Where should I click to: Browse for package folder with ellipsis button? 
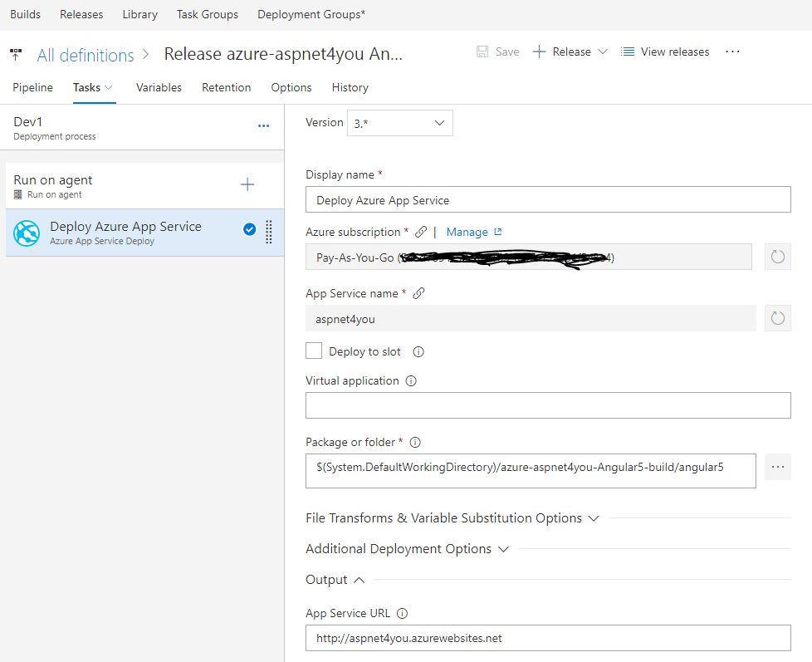pos(778,467)
